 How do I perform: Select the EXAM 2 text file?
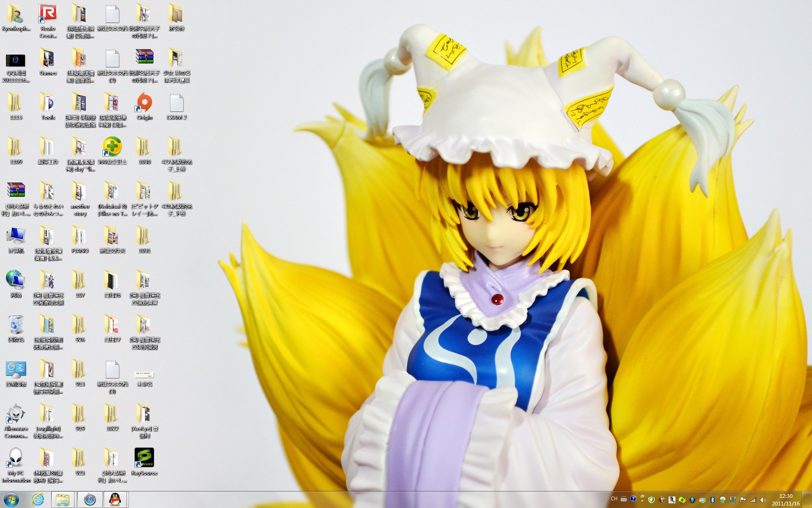click(x=176, y=103)
